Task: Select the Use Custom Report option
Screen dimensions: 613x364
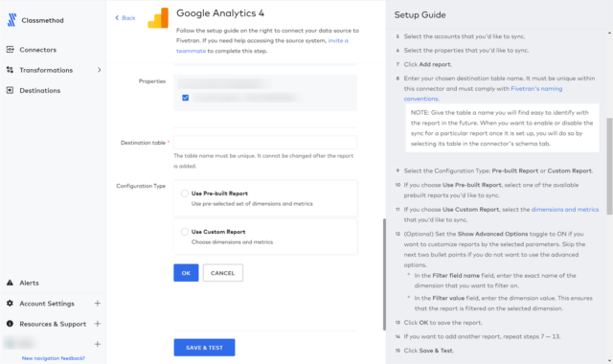Action: pyautogui.click(x=185, y=232)
